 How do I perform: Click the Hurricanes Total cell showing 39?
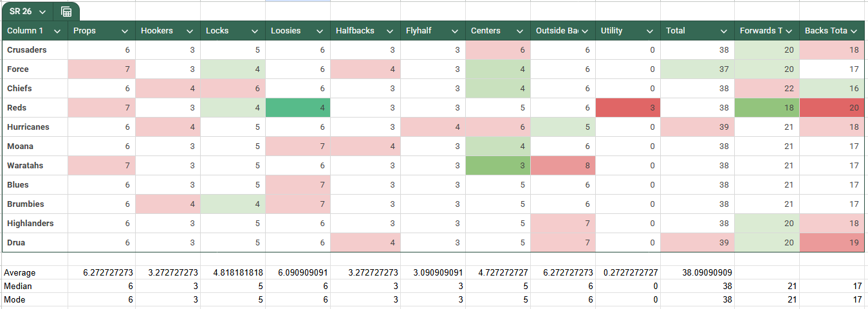coord(697,127)
